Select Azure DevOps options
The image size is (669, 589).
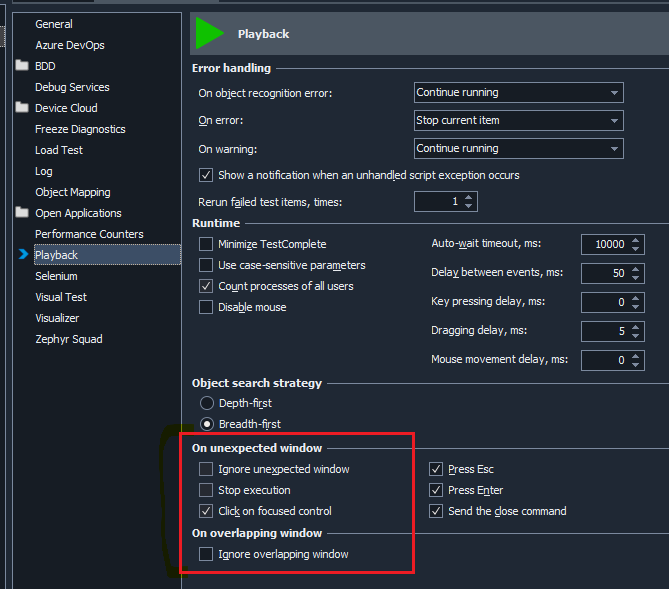(70, 45)
